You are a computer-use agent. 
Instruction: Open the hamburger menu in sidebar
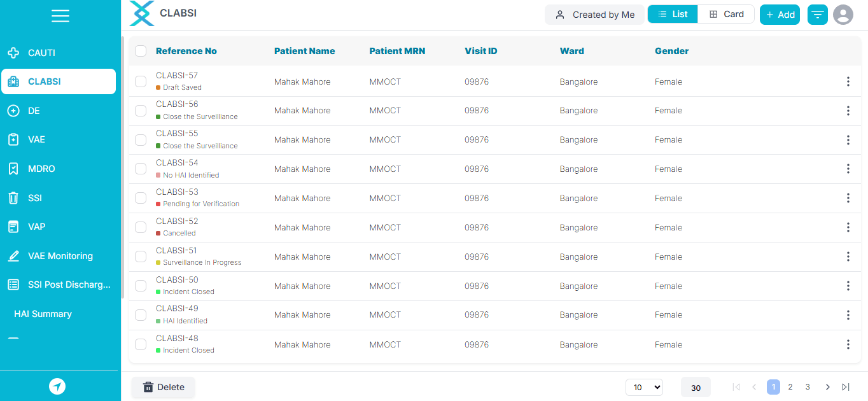(x=60, y=16)
